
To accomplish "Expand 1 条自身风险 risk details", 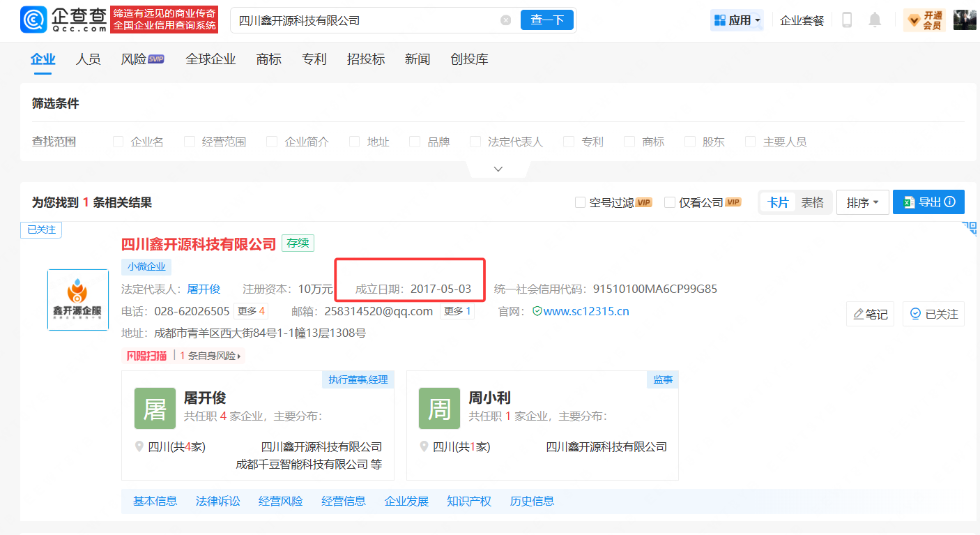I will coord(210,356).
